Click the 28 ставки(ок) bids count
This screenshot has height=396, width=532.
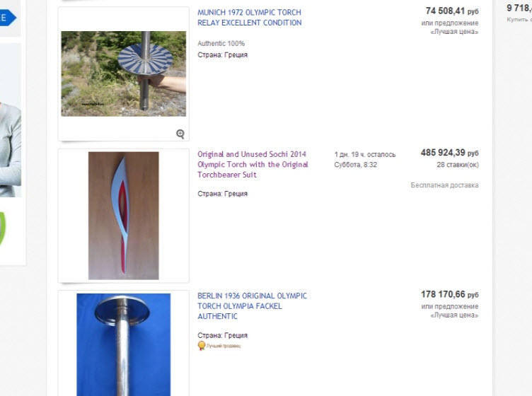[458, 165]
